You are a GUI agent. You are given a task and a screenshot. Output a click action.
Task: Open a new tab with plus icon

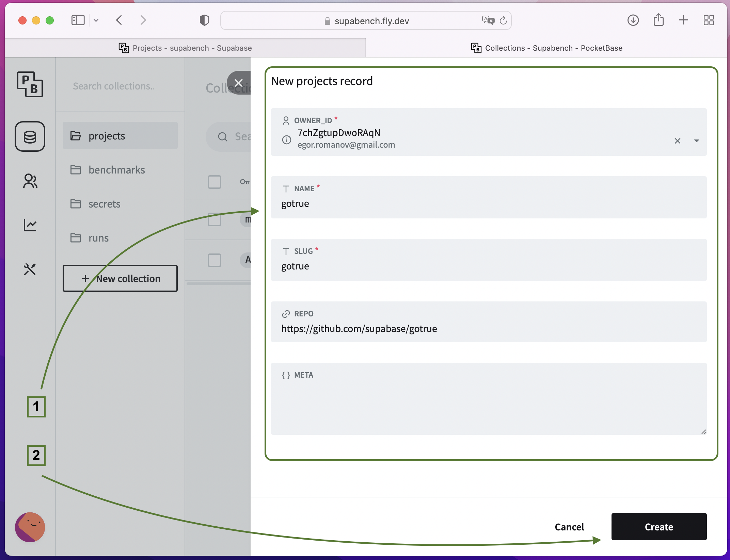coord(683,20)
